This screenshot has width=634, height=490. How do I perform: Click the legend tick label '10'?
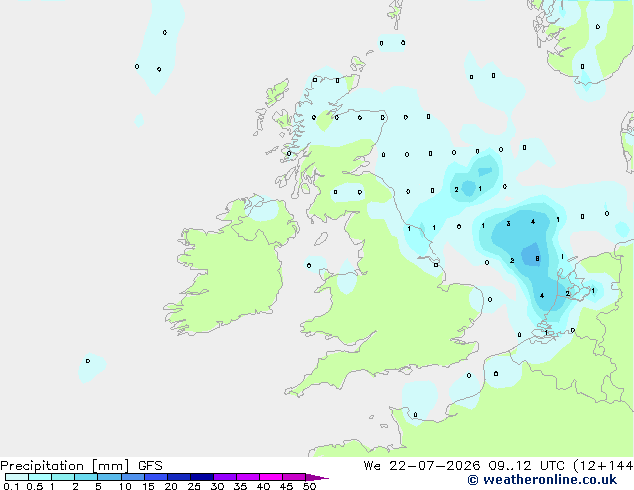[125, 486]
